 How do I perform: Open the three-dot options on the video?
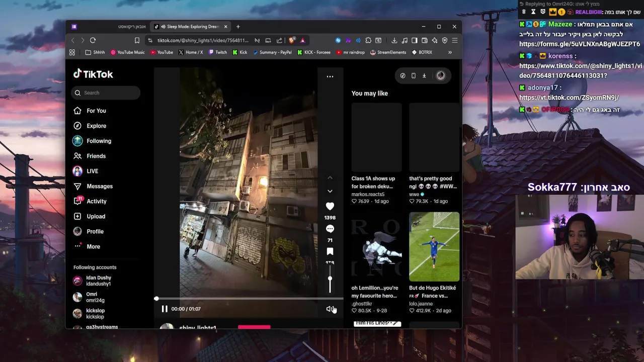click(330, 76)
